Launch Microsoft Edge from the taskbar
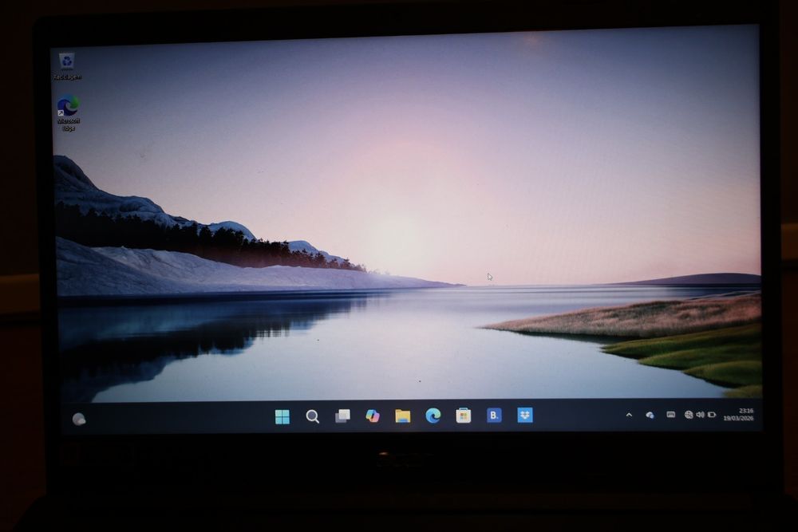Viewport: 798px width, 532px height. 433,416
